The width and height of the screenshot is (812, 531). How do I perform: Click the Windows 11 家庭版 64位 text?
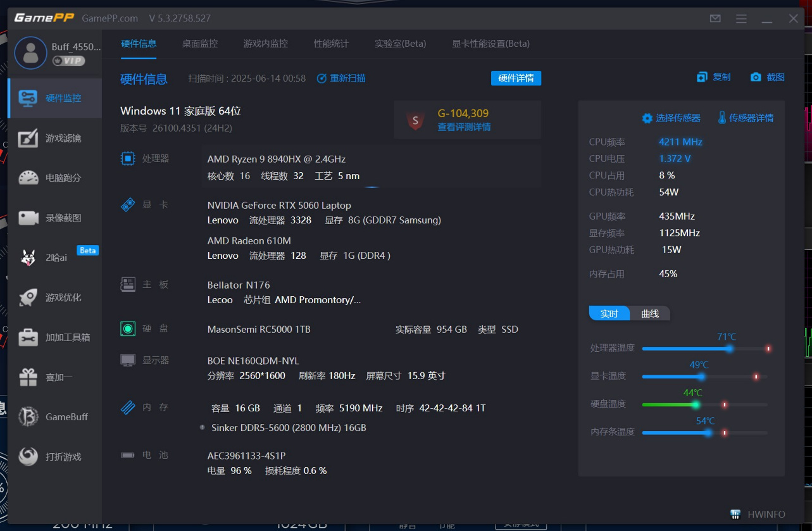181,111
